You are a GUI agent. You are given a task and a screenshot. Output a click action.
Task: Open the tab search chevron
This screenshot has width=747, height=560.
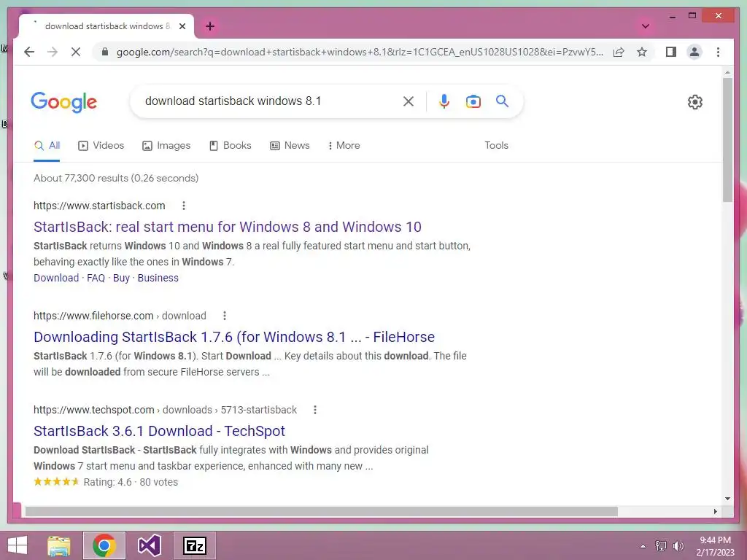pyautogui.click(x=646, y=26)
